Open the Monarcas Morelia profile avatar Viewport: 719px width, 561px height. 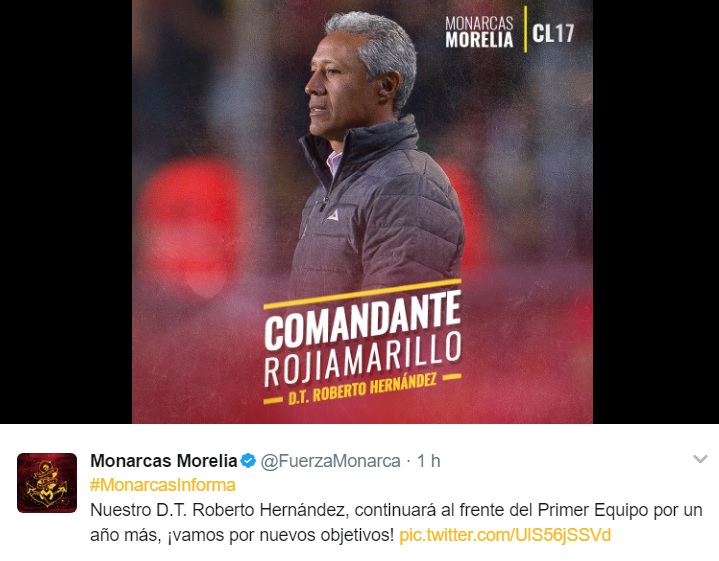[47, 483]
